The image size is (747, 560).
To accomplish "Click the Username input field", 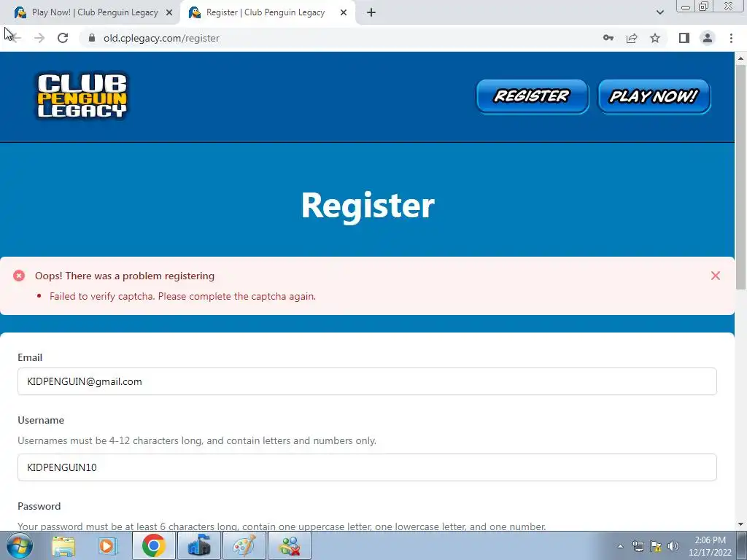I will [367, 467].
